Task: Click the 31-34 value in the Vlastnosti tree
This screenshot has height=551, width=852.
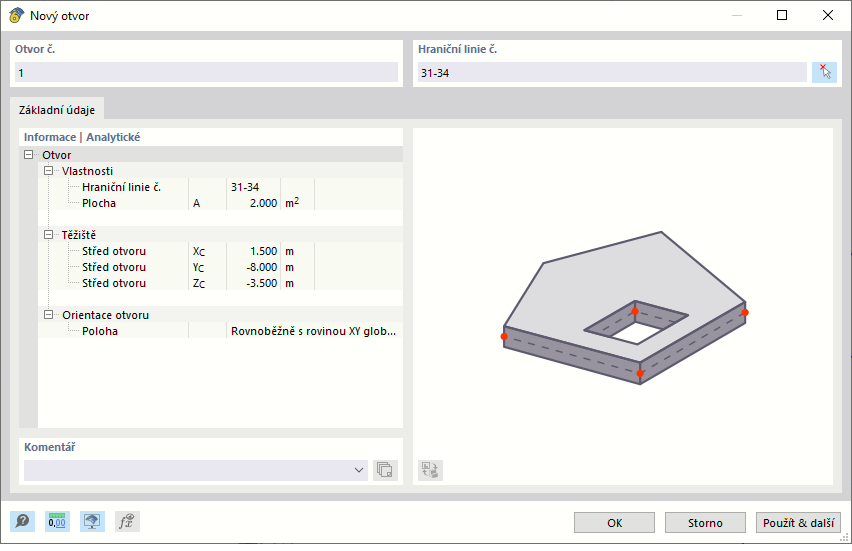Action: pyautogui.click(x=245, y=187)
